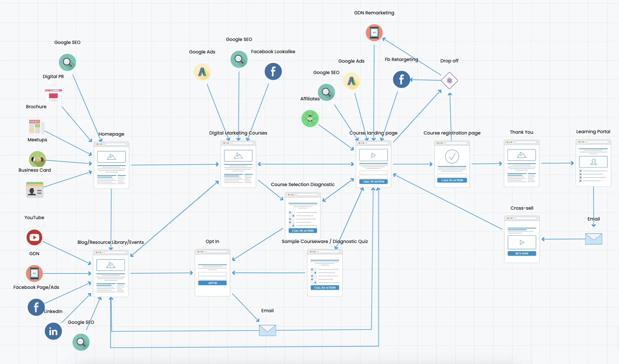619x364 pixels.
Task: Click the red Digital PR window icon
Action: click(53, 96)
